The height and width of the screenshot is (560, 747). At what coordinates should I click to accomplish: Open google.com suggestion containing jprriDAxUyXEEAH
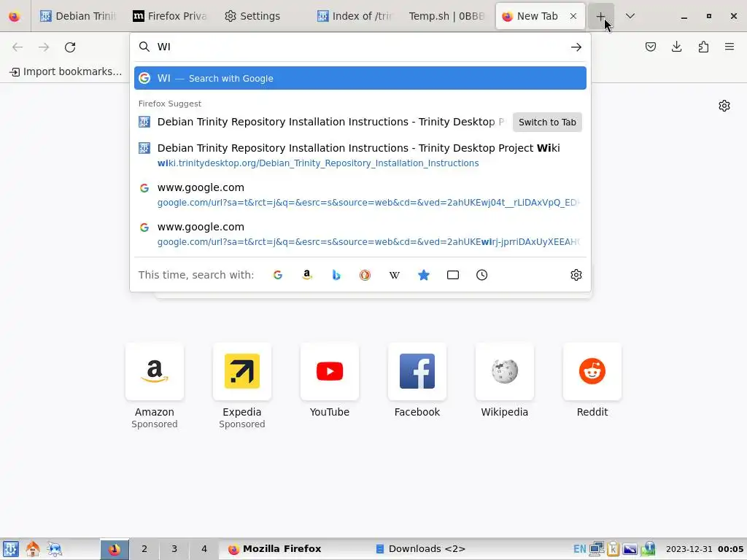click(360, 234)
